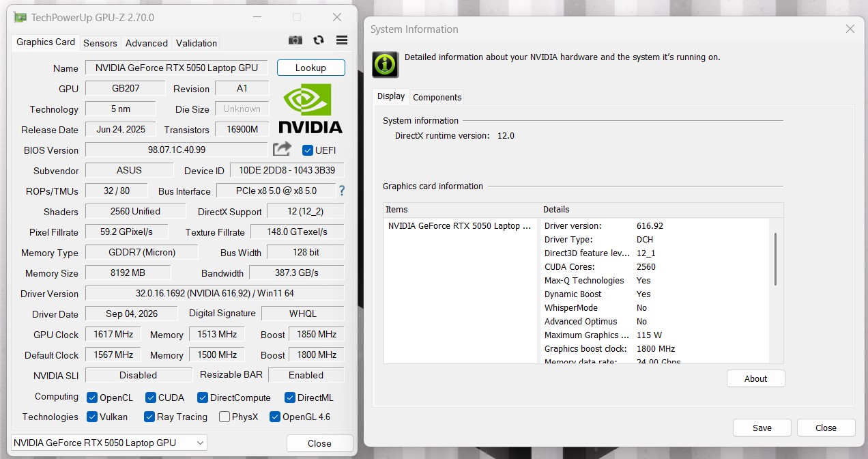The height and width of the screenshot is (459, 868).
Task: Toggle the OpenGL 4.6 checkbox
Action: [x=274, y=417]
